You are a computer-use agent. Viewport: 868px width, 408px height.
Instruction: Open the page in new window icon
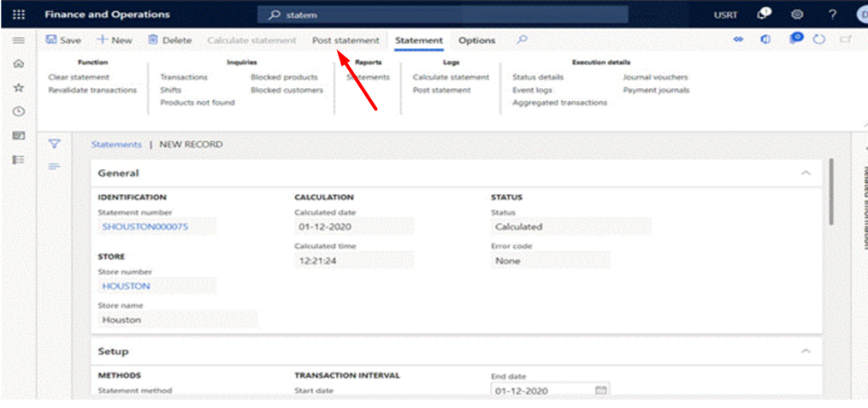pyautogui.click(x=845, y=40)
